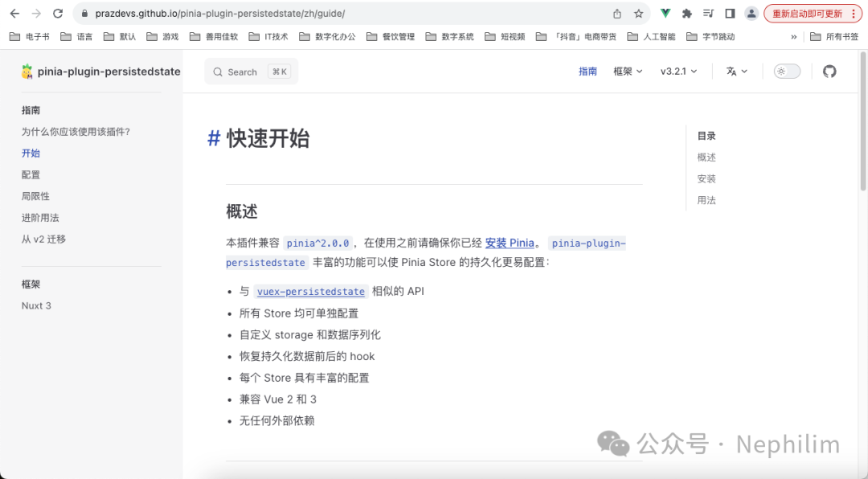Open the 所有书签 folder
Screen dimensions: 868x479
(834, 36)
